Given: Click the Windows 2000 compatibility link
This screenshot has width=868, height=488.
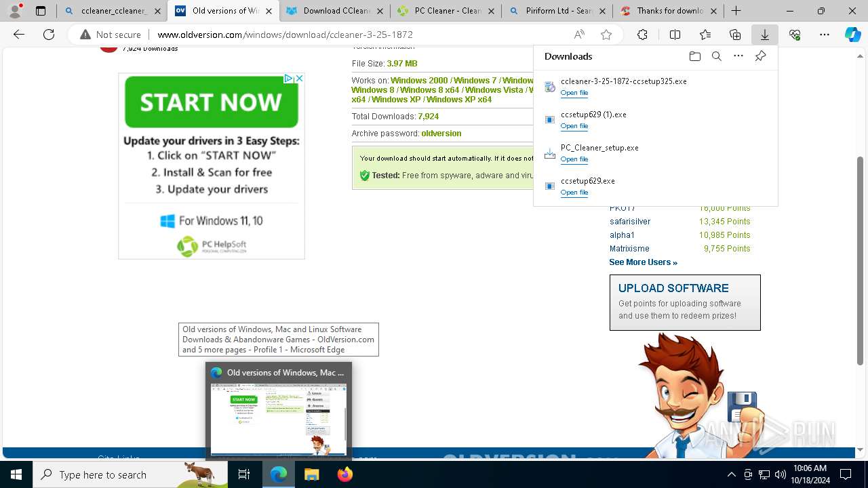Looking at the screenshot, I should tap(419, 81).
